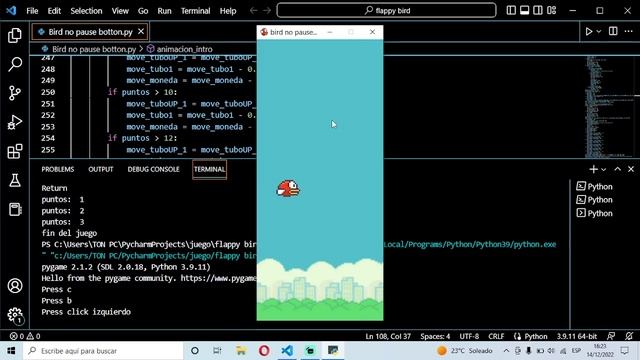The width and height of the screenshot is (640, 360).
Task: Toggle the secondary side bar layout button
Action: pyautogui.click(x=538, y=10)
